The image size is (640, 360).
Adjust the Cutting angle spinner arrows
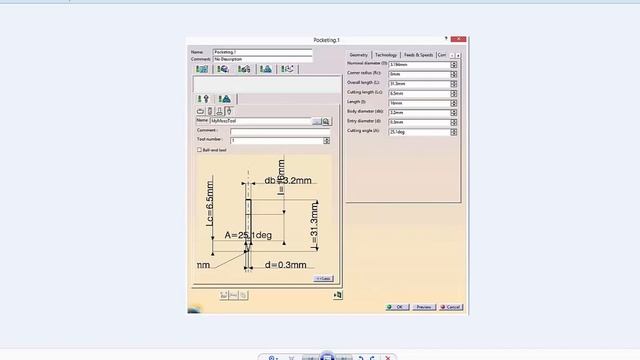[x=453, y=132]
